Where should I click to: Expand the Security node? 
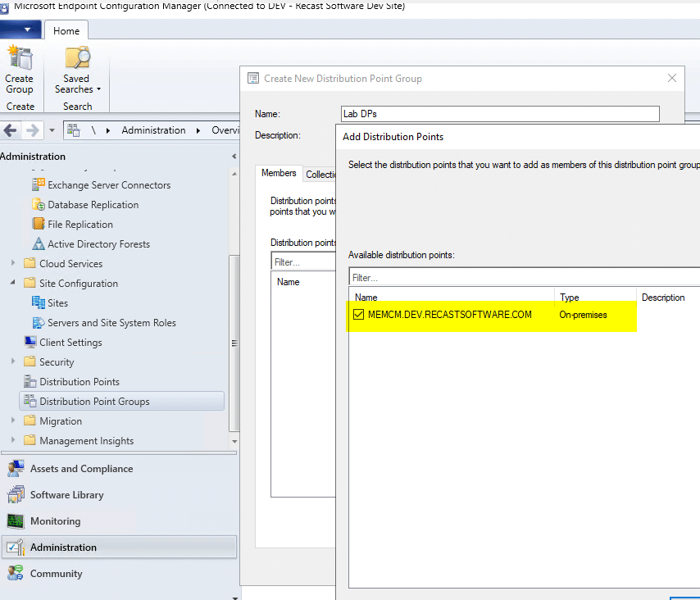pyautogui.click(x=14, y=361)
